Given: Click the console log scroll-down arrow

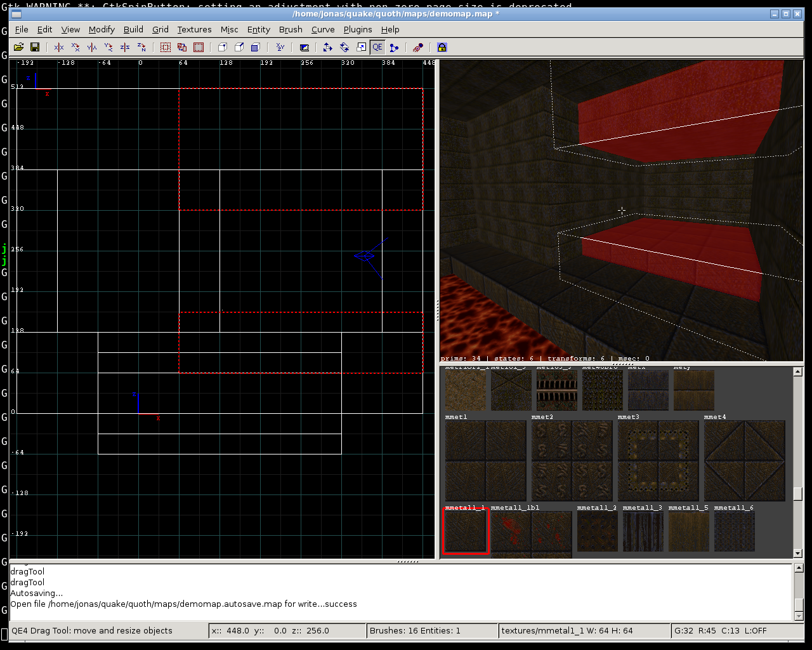Looking at the screenshot, I should (x=798, y=616).
